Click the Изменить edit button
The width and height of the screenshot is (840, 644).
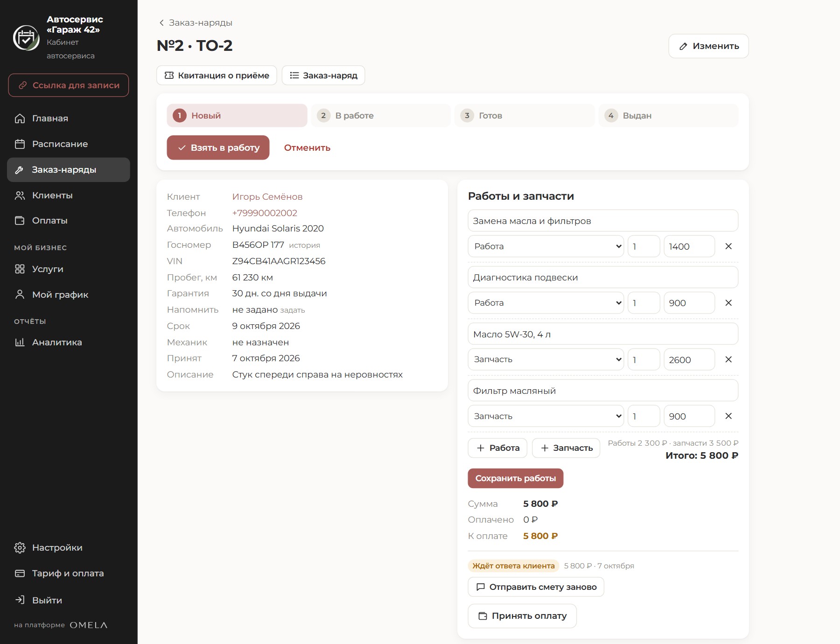[x=708, y=46]
